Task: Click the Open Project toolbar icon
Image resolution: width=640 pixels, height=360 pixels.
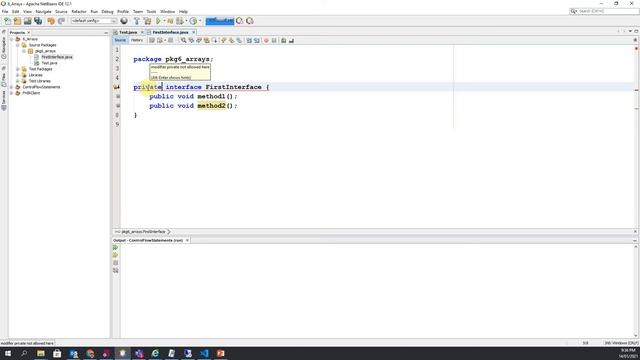Action: tap(28, 21)
